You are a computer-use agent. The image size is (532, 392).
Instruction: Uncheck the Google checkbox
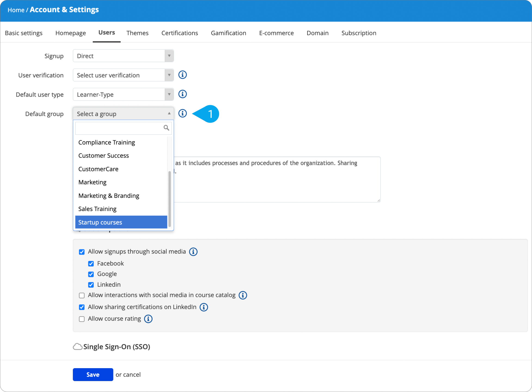point(91,274)
